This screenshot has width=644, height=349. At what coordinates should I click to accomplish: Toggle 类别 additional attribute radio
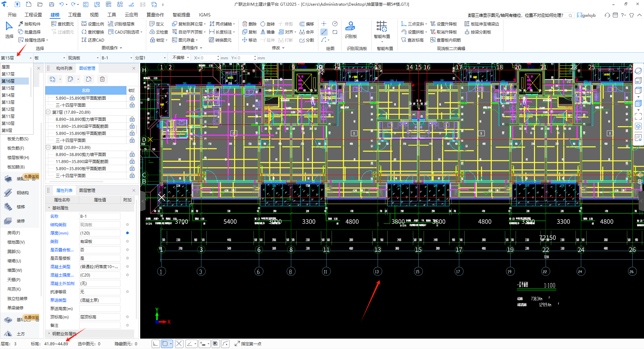pos(127,241)
